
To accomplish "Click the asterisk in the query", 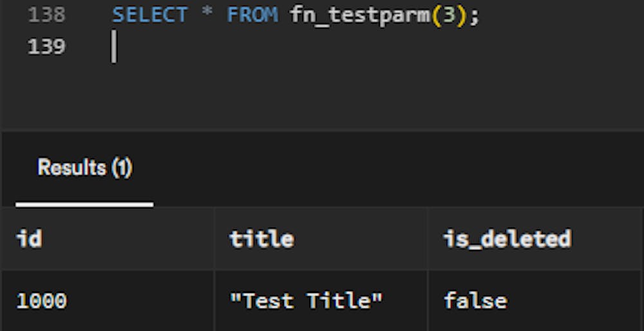I will (207, 14).
